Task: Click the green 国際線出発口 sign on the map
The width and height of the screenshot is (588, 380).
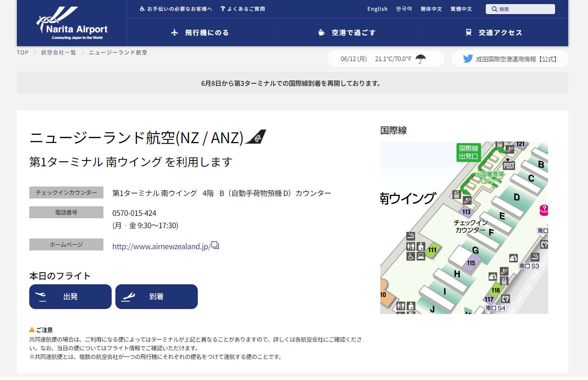Action: click(x=469, y=152)
